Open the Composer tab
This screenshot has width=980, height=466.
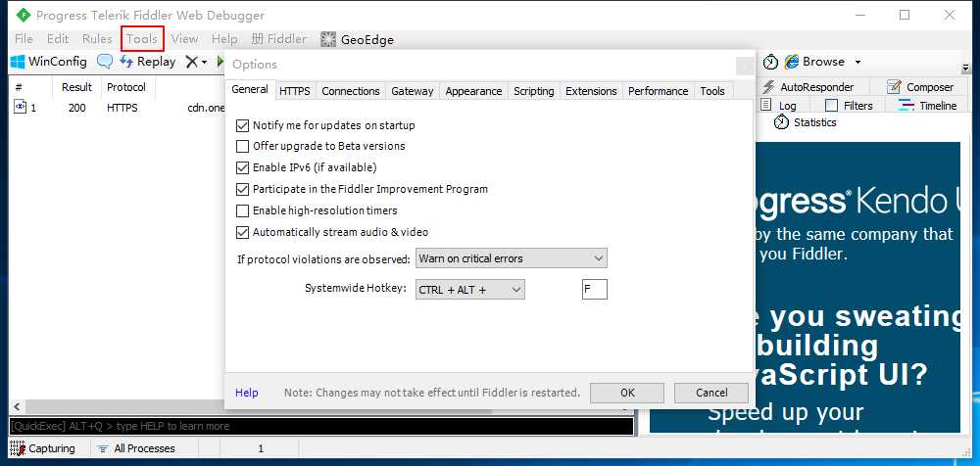[920, 87]
